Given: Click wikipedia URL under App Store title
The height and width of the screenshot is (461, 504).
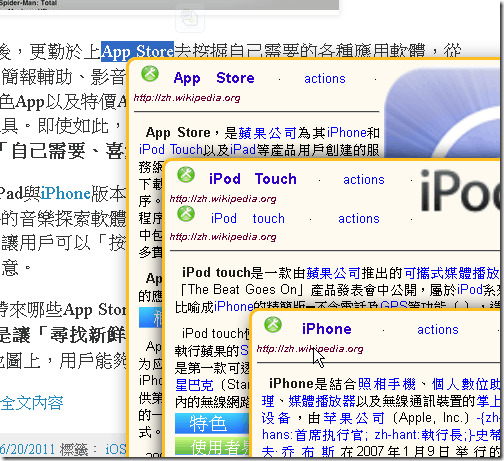Looking at the screenshot, I should [x=187, y=98].
